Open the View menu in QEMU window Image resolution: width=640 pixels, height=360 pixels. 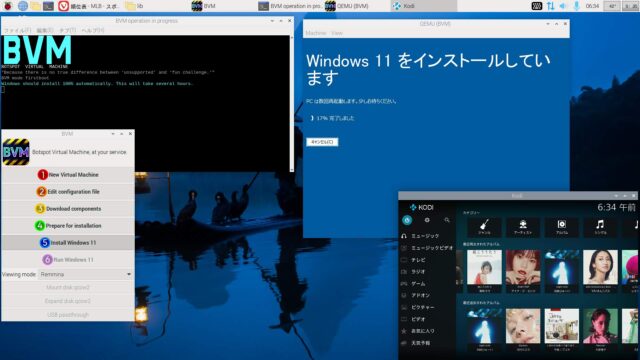(x=337, y=33)
